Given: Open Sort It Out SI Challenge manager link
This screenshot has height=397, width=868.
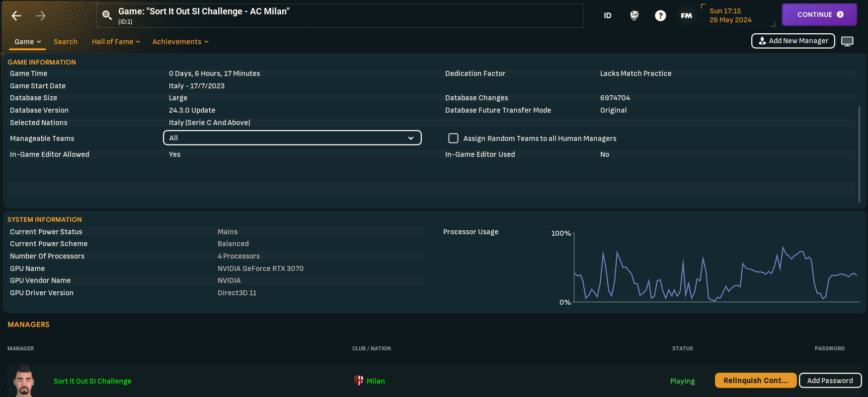Looking at the screenshot, I should [x=92, y=381].
